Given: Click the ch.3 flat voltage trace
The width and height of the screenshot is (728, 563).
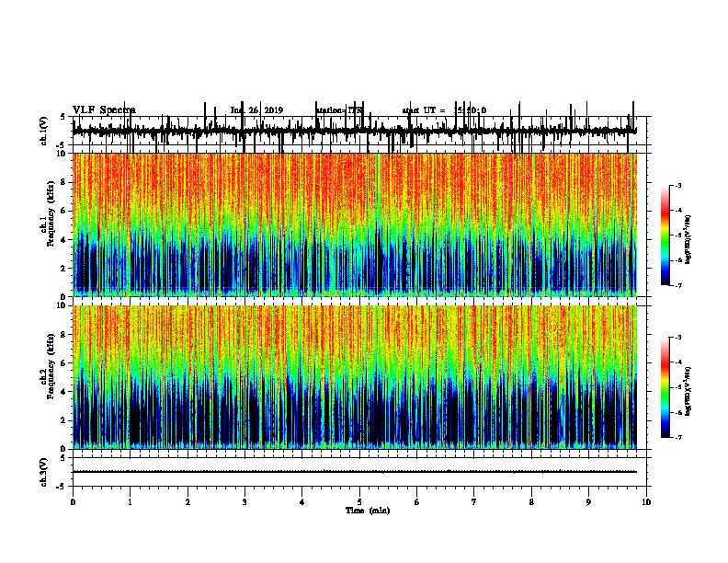Looking at the screenshot, I should pos(355,472).
